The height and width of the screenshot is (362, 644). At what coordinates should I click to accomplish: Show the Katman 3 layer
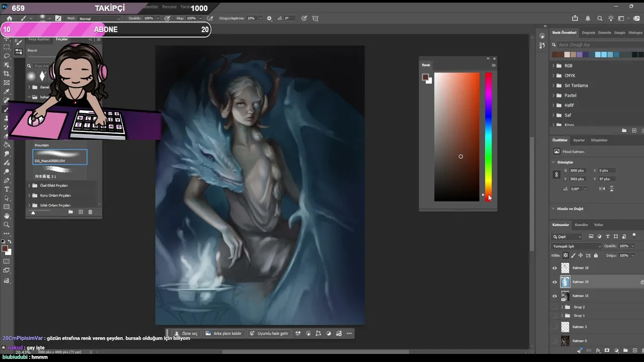[x=555, y=327]
